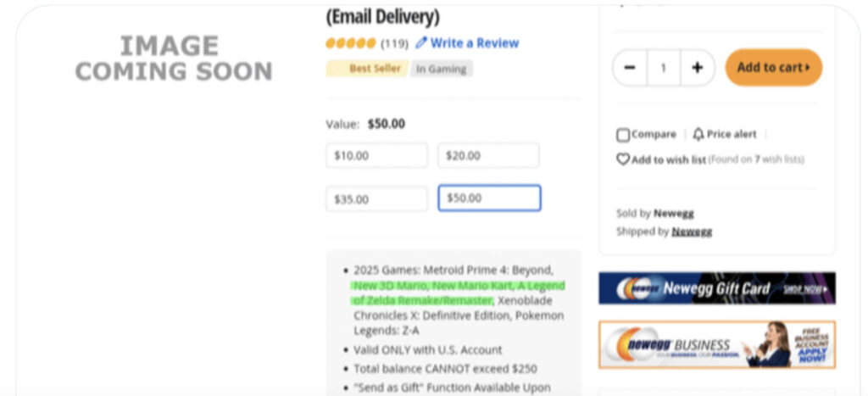
Task: Click the heart wish list icon
Action: (x=623, y=159)
